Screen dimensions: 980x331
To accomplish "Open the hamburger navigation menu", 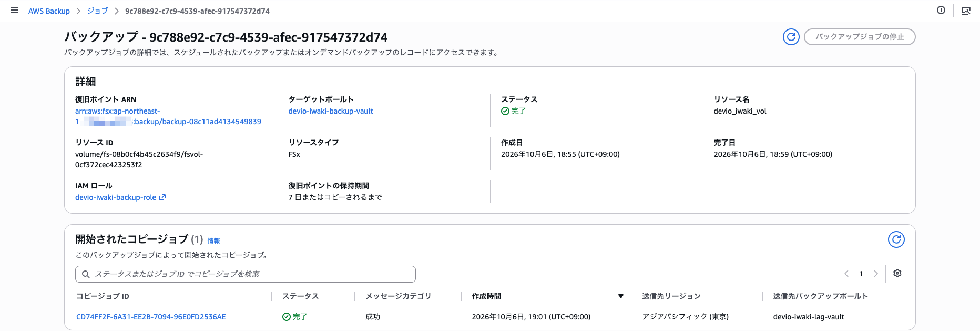I will [14, 10].
